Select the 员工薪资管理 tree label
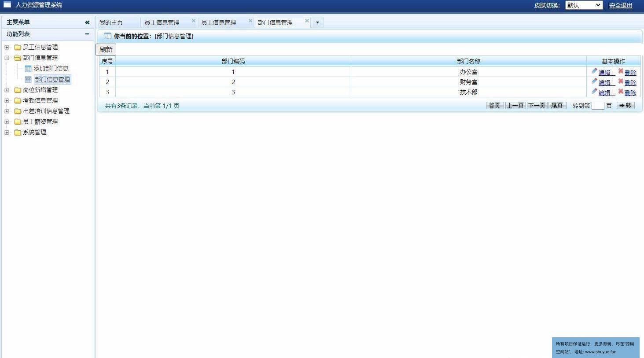 click(x=40, y=122)
